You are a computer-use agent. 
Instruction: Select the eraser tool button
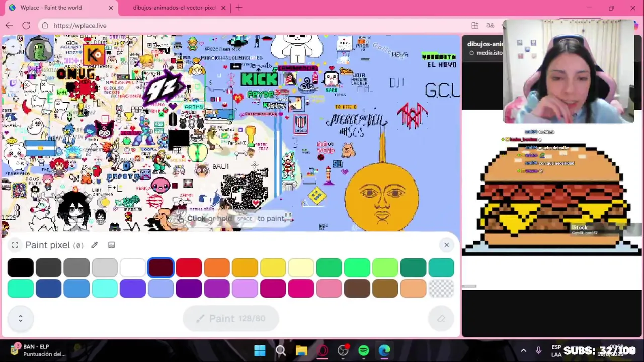coord(441,319)
